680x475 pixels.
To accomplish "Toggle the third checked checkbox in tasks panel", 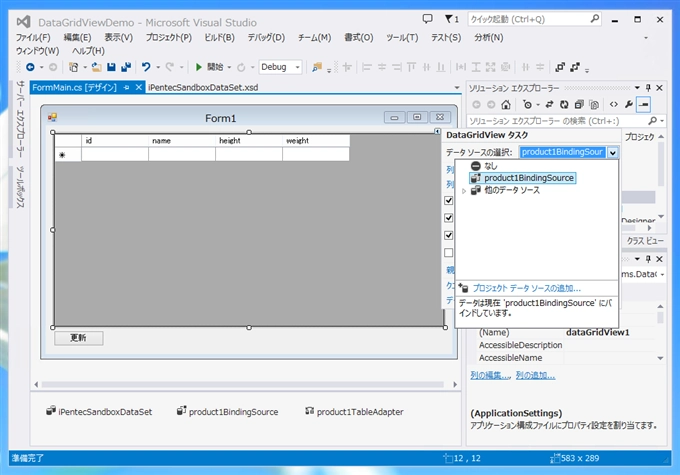I will (x=449, y=235).
